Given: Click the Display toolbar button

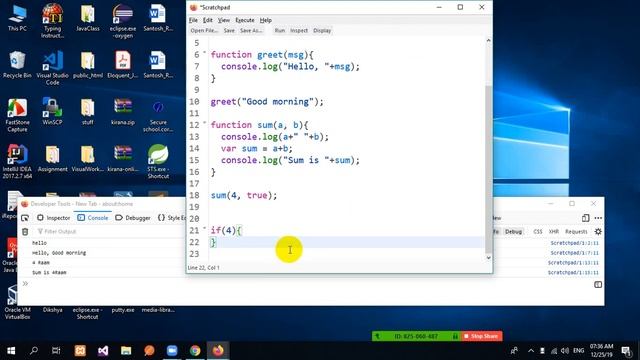Looking at the screenshot, I should click(x=322, y=31).
